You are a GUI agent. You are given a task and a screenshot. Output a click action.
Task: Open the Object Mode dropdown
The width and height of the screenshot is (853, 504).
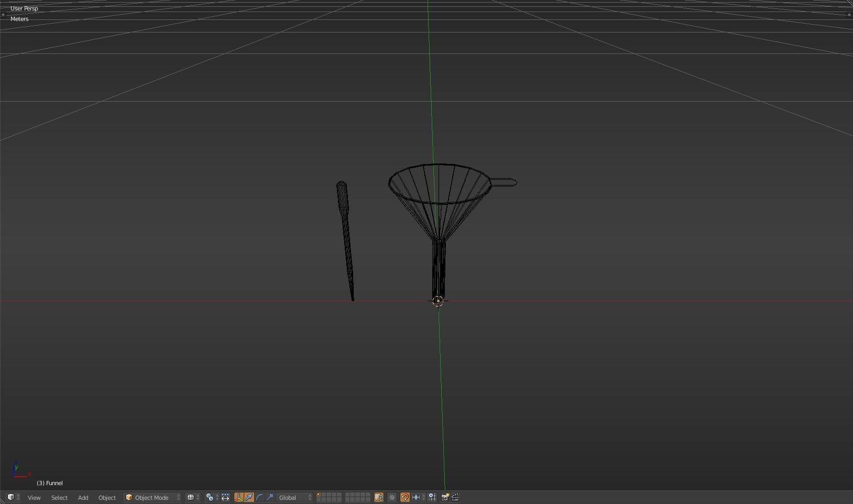(152, 497)
